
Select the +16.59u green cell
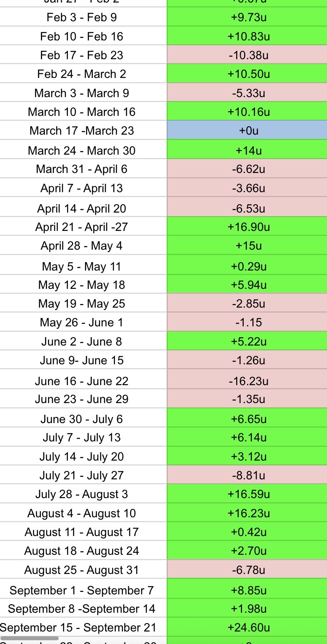click(x=248, y=494)
